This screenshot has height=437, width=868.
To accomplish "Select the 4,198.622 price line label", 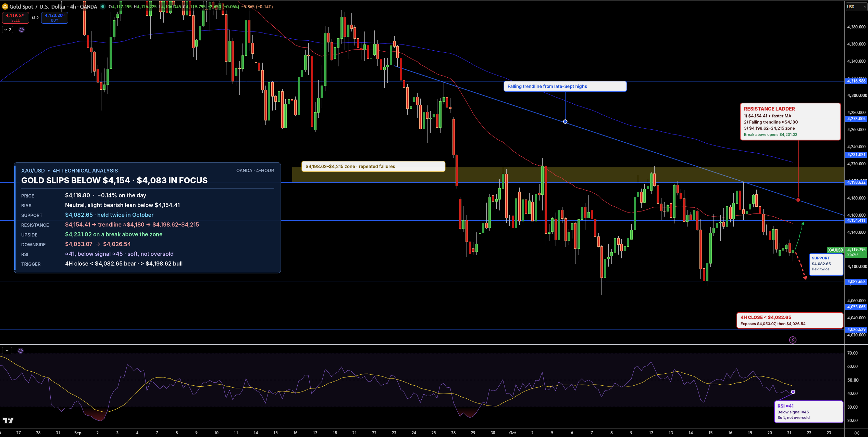I will click(x=856, y=182).
